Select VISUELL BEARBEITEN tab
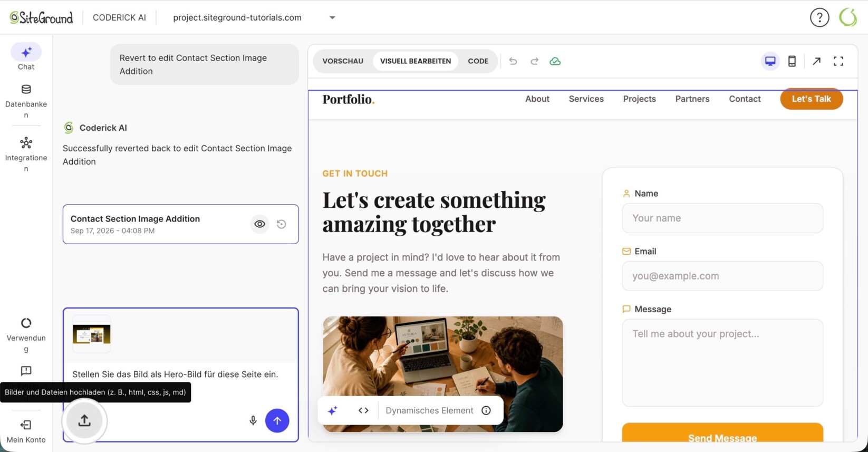This screenshot has height=452, width=868. [x=416, y=61]
